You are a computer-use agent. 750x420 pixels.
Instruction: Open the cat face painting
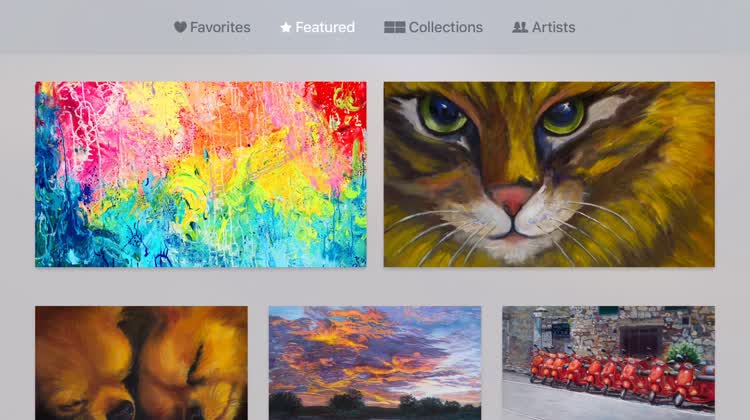coord(549,174)
